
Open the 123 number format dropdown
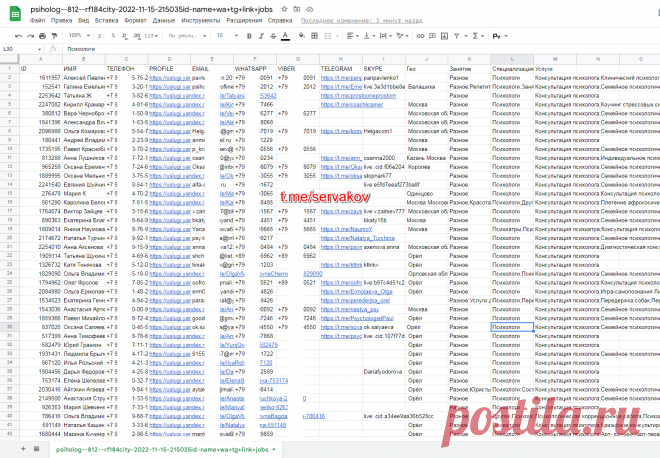click(x=151, y=36)
